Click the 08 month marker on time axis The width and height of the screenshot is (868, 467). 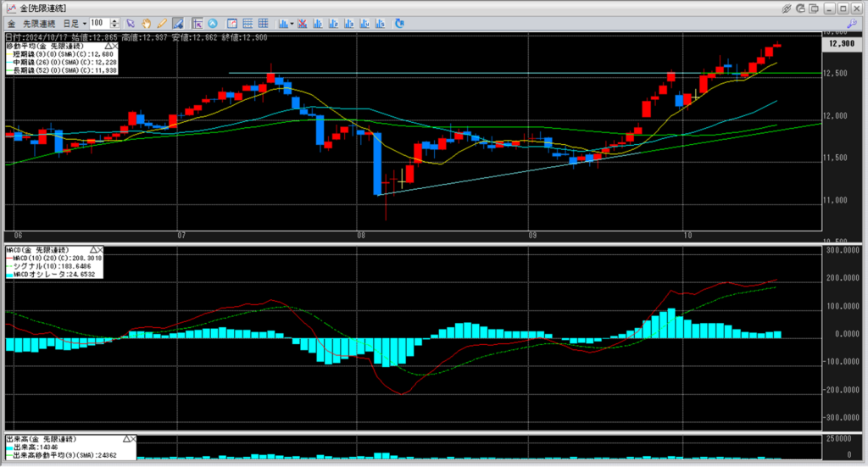tap(361, 235)
